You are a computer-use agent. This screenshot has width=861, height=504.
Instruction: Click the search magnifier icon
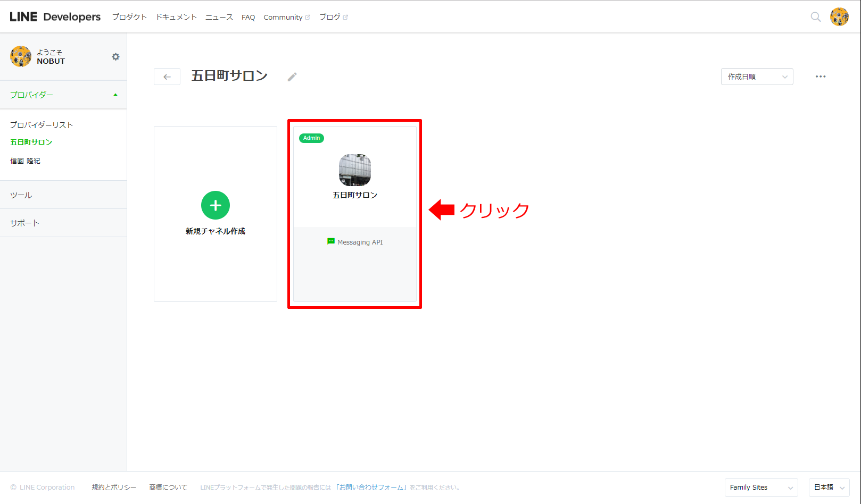[x=815, y=17]
